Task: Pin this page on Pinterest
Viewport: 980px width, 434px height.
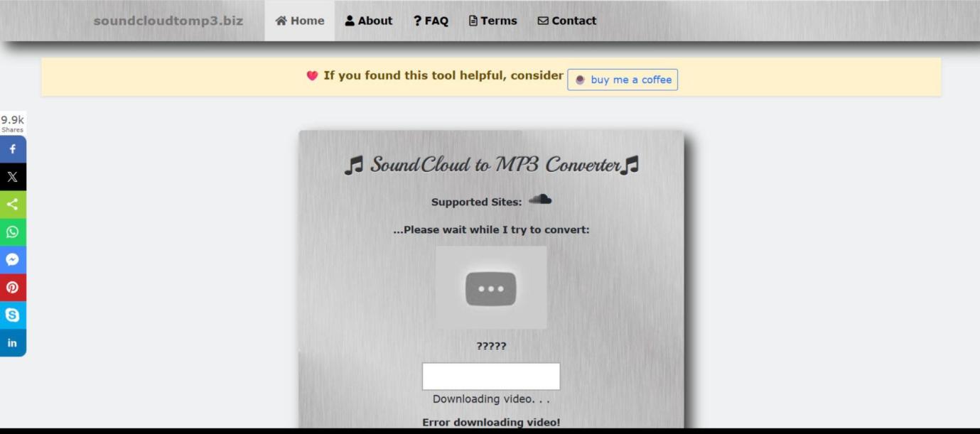Action: tap(13, 288)
